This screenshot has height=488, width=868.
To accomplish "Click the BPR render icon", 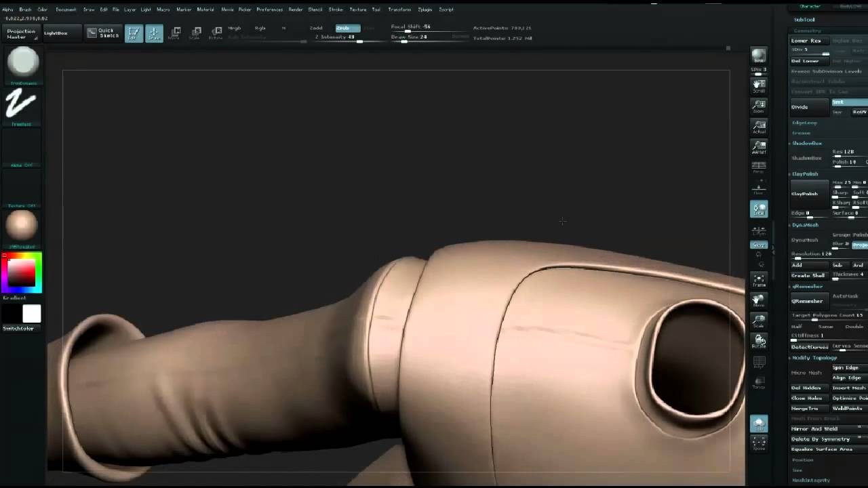I will 759,57.
